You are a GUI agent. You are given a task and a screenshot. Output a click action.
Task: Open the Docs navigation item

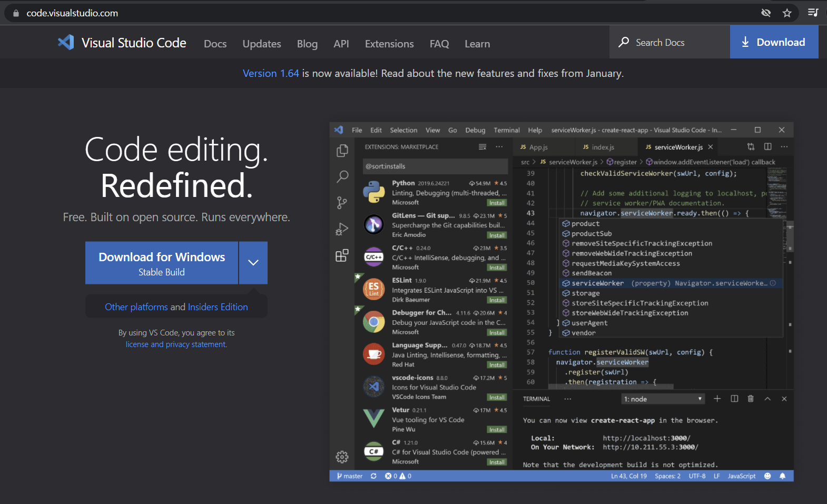(x=215, y=44)
